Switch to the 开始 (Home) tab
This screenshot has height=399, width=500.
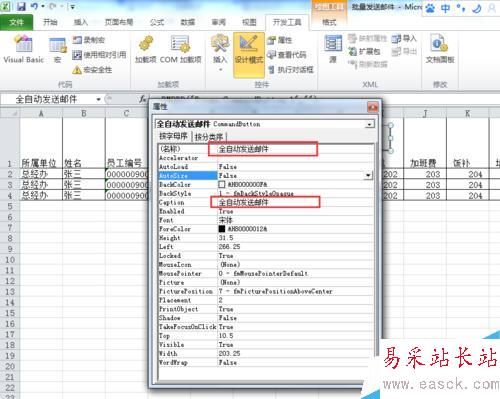(50, 22)
